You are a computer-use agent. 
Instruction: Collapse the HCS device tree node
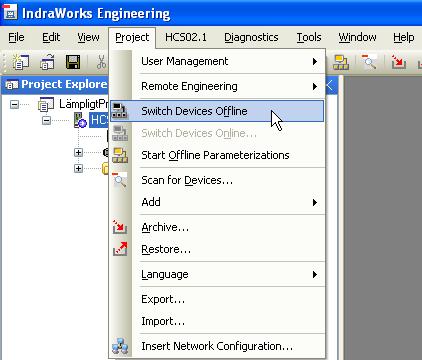(x=47, y=120)
